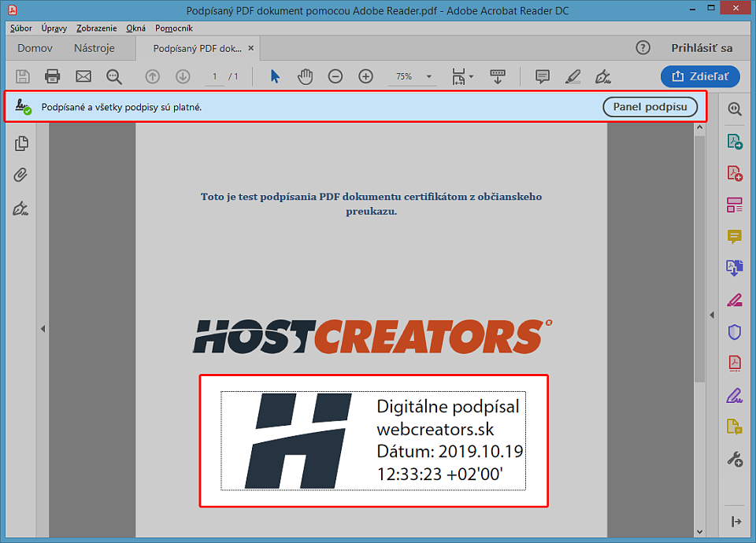Viewport: 756px width, 543px height.
Task: Open the Attachments paperclip panel
Action: point(21,175)
